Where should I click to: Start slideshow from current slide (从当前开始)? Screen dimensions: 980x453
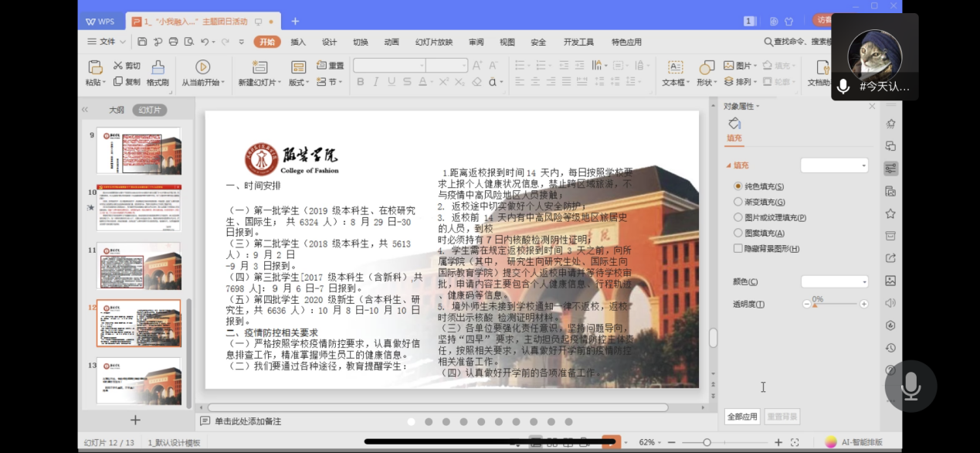pyautogui.click(x=202, y=67)
